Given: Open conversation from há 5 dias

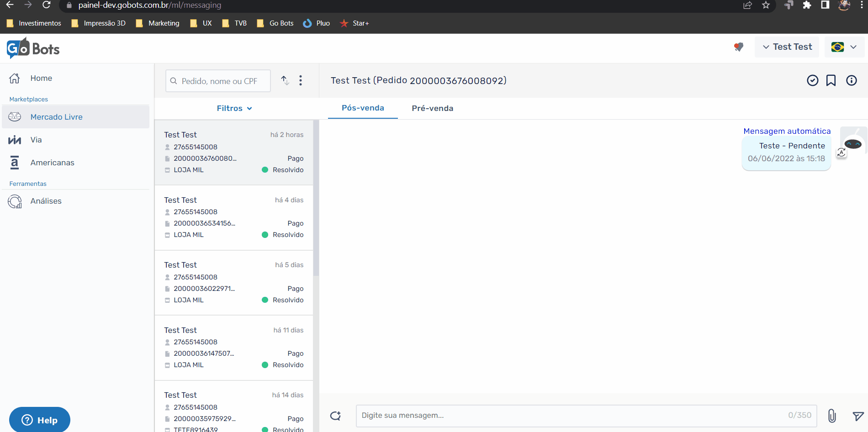Looking at the screenshot, I should [234, 283].
